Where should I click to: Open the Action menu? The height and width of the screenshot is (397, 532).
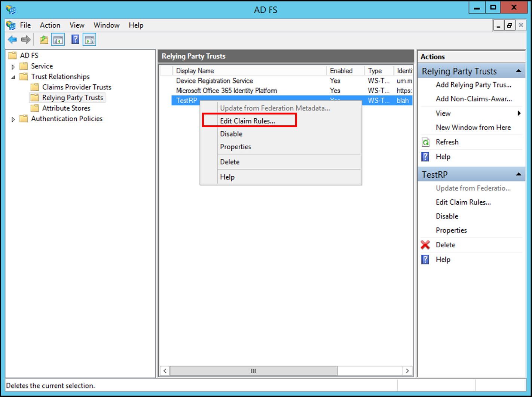pyautogui.click(x=50, y=25)
